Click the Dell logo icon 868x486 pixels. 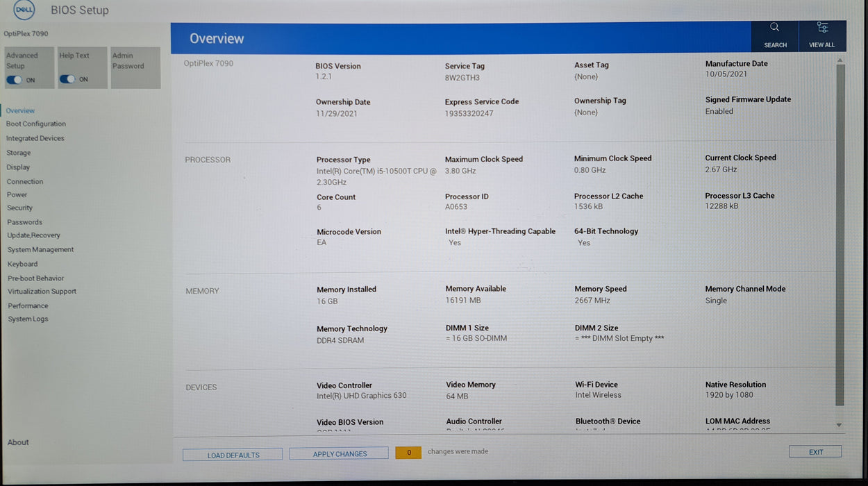(24, 9)
